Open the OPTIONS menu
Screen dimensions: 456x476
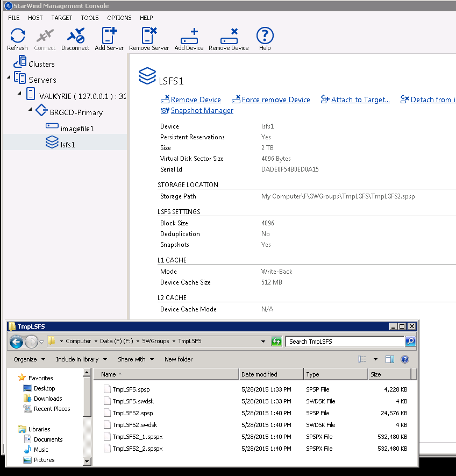point(119,18)
